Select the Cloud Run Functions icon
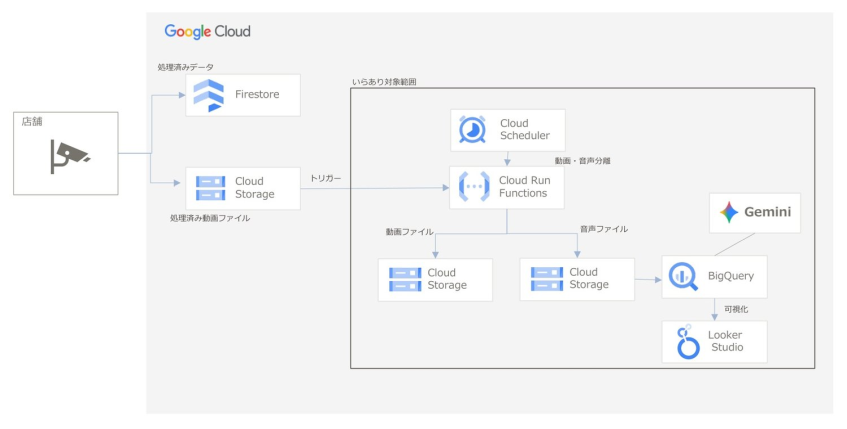 [472, 187]
